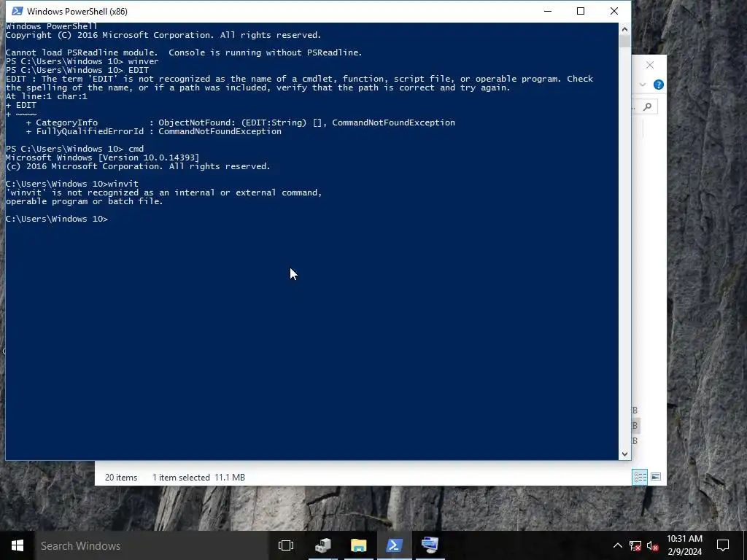Show hidden tray icons chevron

617,545
